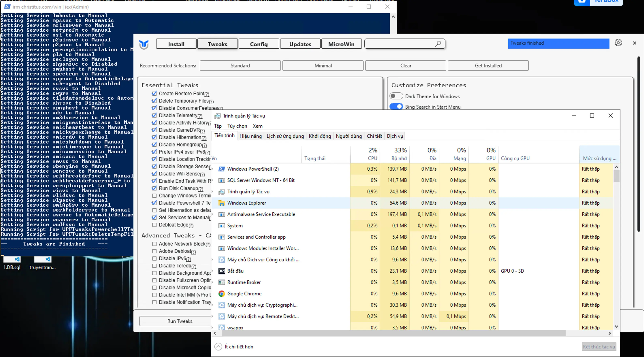644x357 pixels.
Task: Click the Cryptographic service gear icon
Action: click(x=221, y=305)
